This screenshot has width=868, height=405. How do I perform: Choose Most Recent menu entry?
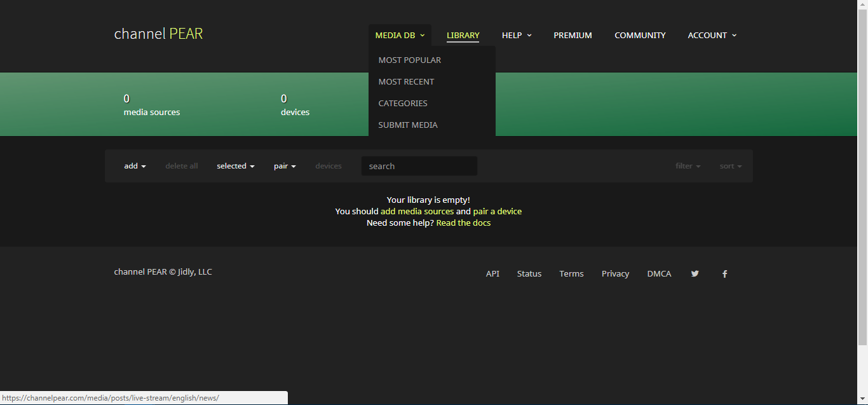point(406,81)
